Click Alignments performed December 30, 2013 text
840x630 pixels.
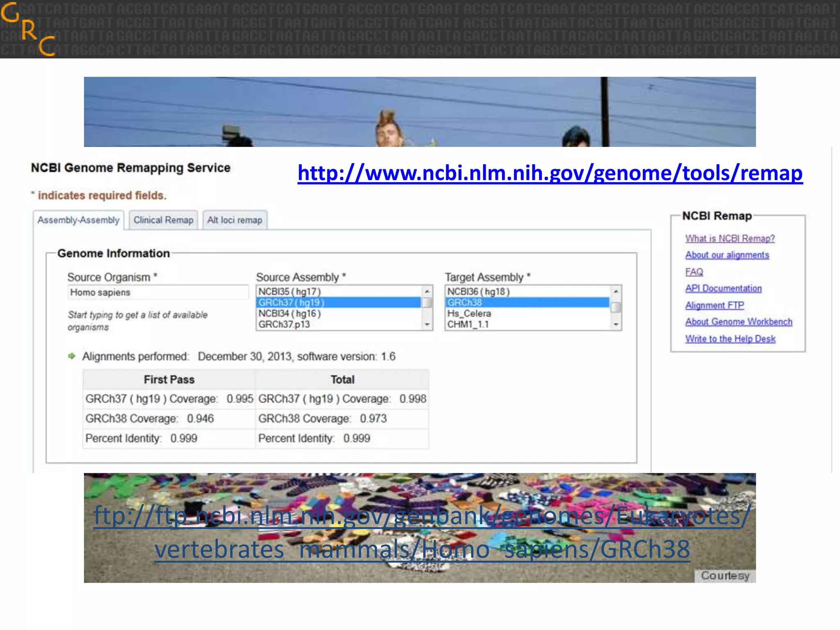click(x=239, y=356)
